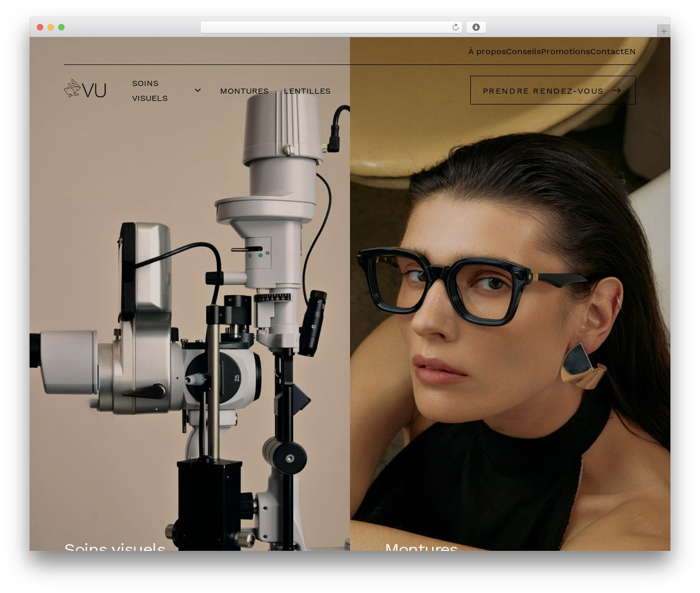Open the Conseils link
Screen dimensions: 700x593
point(523,51)
